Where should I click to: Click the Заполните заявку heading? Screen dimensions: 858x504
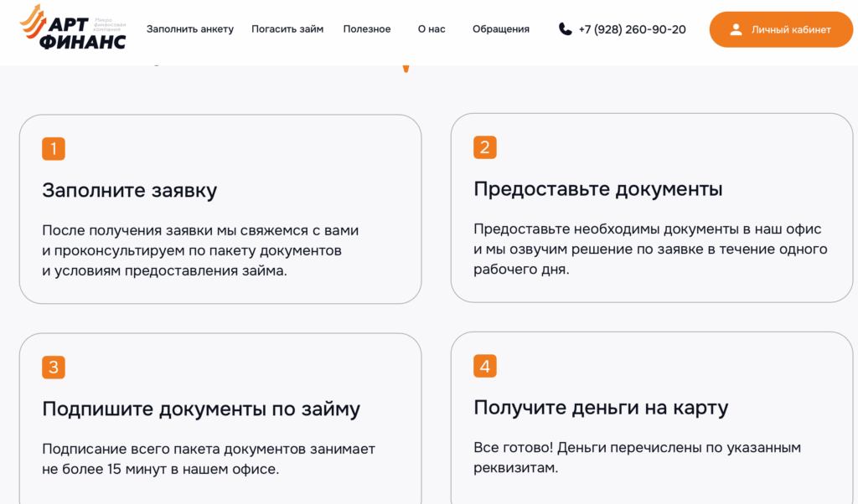130,190
